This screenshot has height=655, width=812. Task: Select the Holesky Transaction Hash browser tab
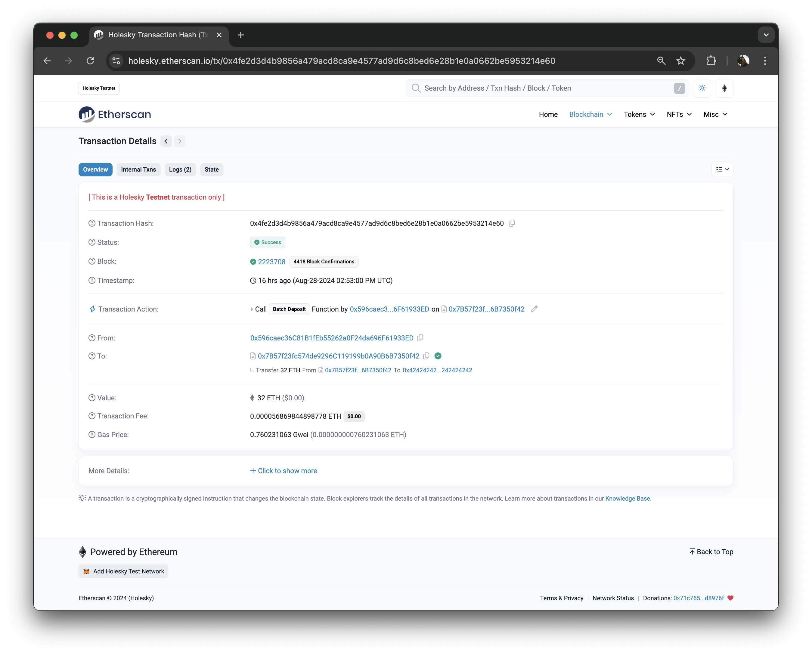tap(158, 35)
